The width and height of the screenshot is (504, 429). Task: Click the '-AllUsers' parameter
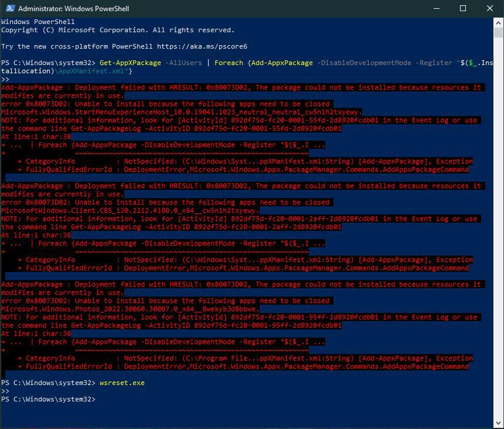[x=183, y=63]
